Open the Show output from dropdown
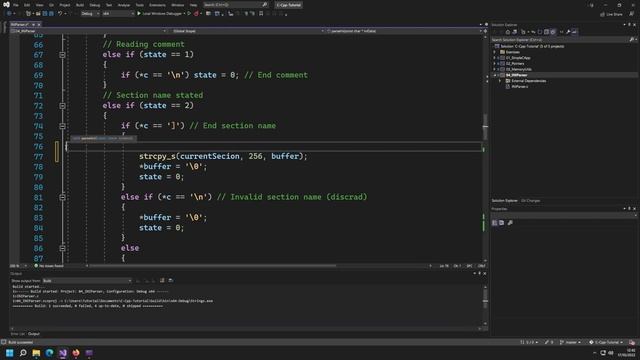640x360 pixels. [x=87, y=281]
